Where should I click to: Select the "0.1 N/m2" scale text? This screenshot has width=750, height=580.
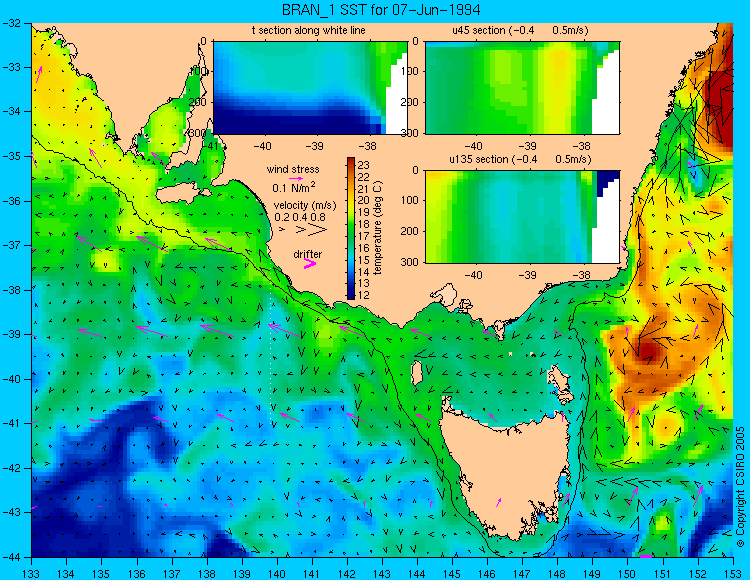pyautogui.click(x=294, y=187)
